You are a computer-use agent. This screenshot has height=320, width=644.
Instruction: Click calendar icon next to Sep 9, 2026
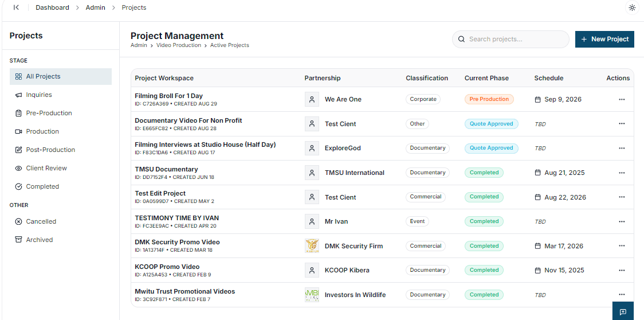pos(537,100)
